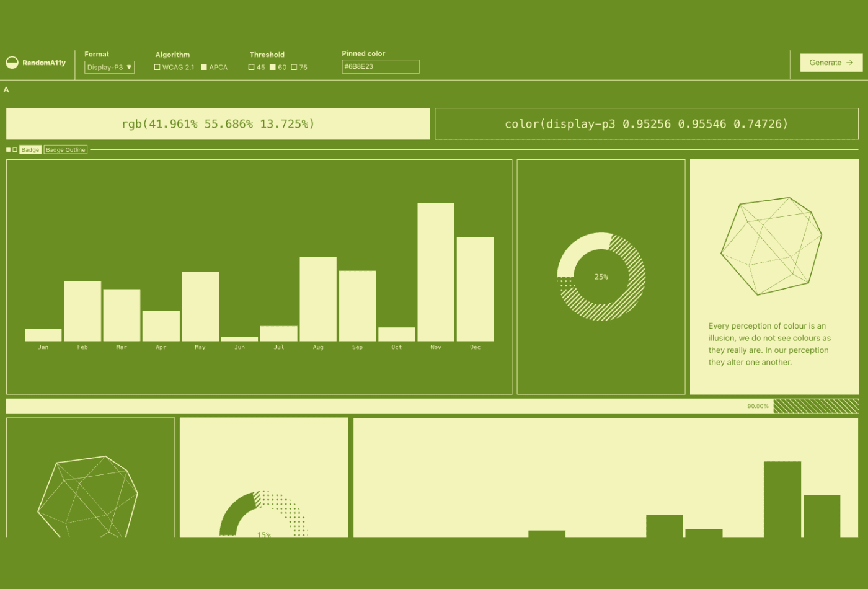Click the 'May' axis label

(200, 347)
